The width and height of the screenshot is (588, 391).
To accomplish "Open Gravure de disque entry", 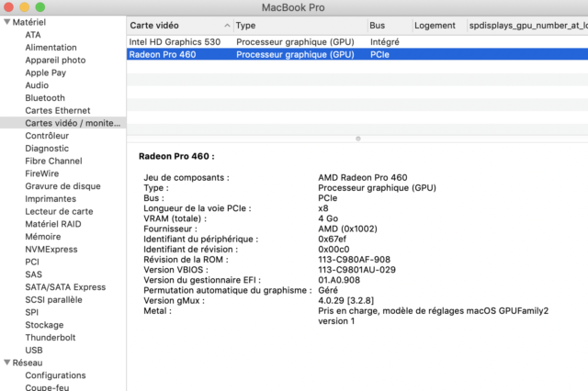I will coord(63,186).
